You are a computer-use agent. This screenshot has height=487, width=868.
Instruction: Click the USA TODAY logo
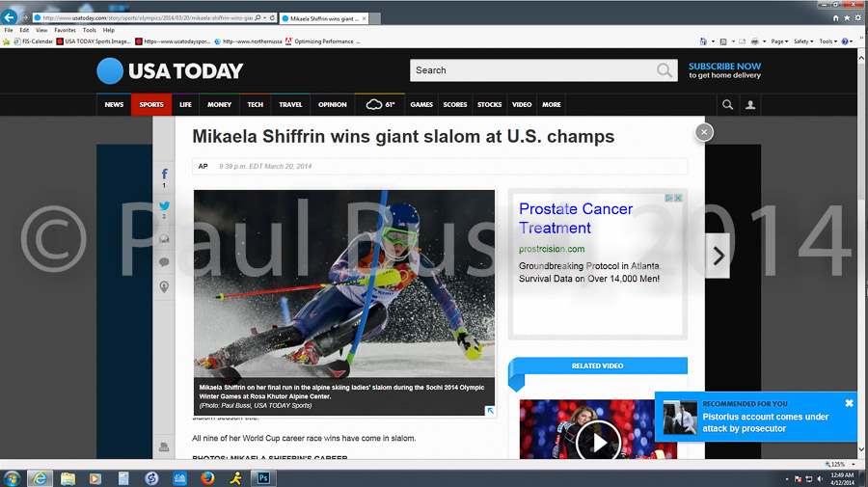pos(170,70)
